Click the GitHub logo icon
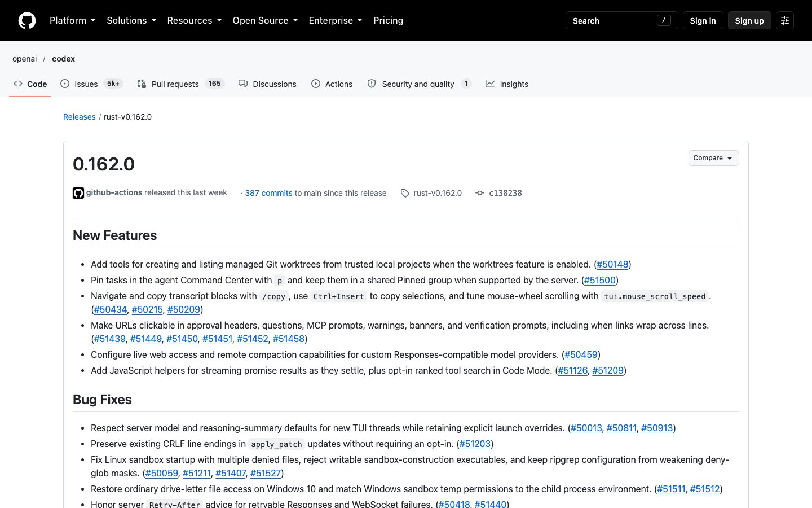The image size is (812, 508). coord(27,20)
